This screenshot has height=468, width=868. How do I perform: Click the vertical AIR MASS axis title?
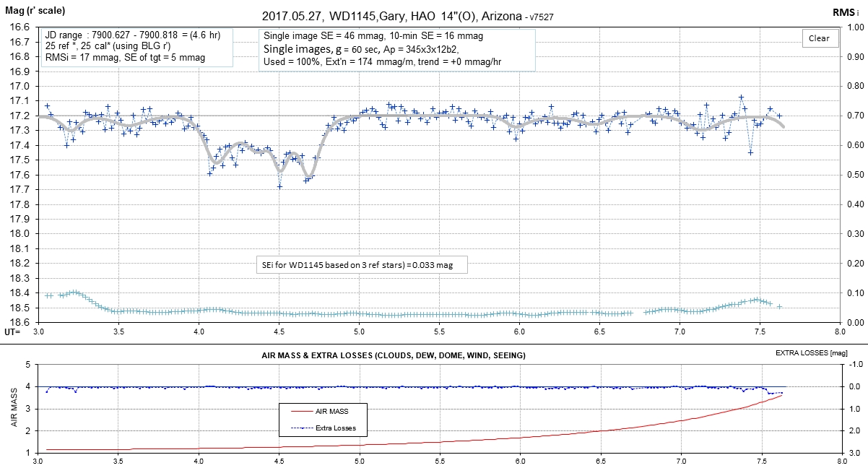pos(14,409)
